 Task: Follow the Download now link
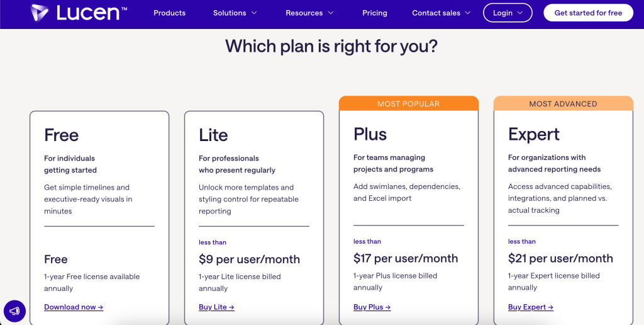pos(74,307)
